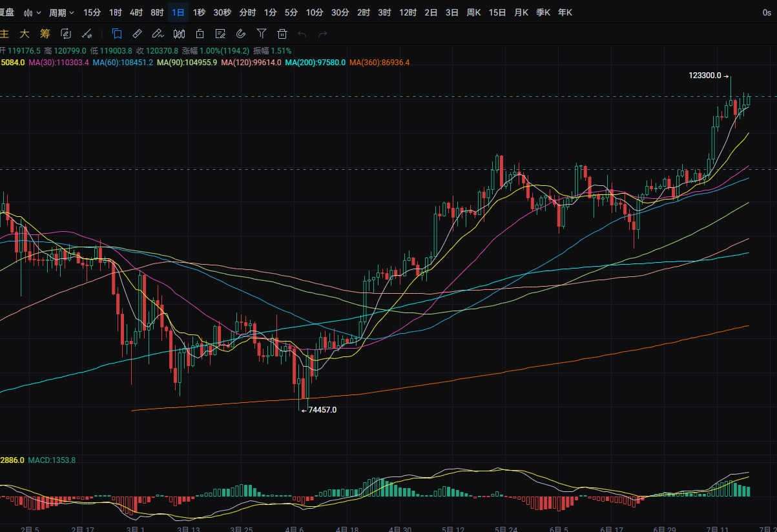
Task: Click the filter funnel icon
Action: (262, 34)
